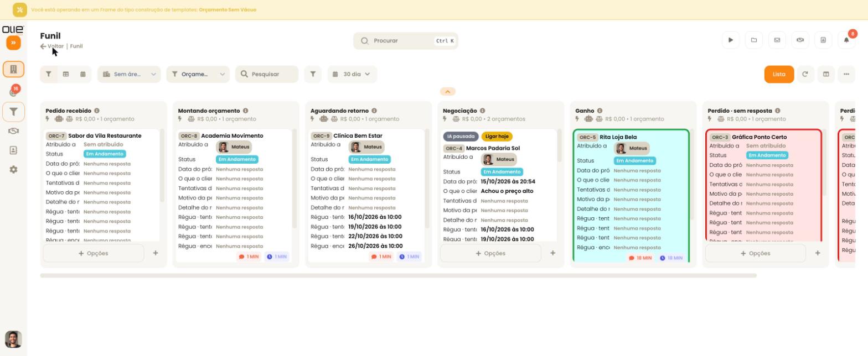This screenshot has width=868, height=356.
Task: Select the funnel icon in the left sidebar
Action: [13, 112]
